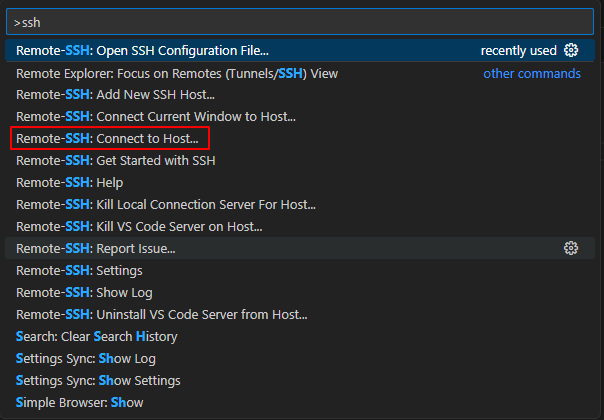This screenshot has height=420, width=604.
Task: Select Remote-SSH: Report Issue command
Action: pyautogui.click(x=300, y=248)
